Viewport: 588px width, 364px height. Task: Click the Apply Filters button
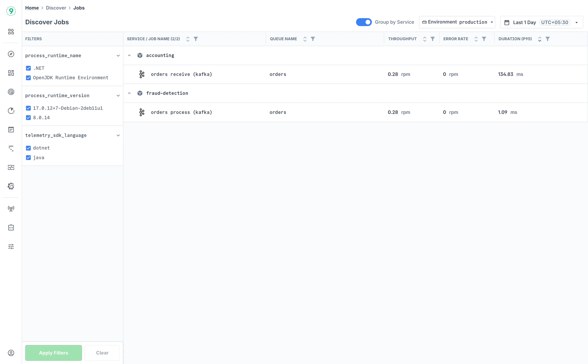click(53, 353)
